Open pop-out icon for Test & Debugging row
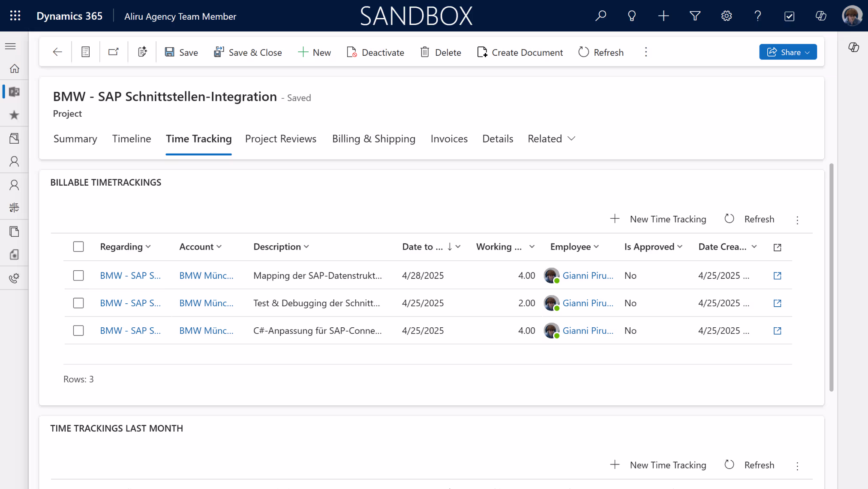The width and height of the screenshot is (868, 489). tap(777, 303)
